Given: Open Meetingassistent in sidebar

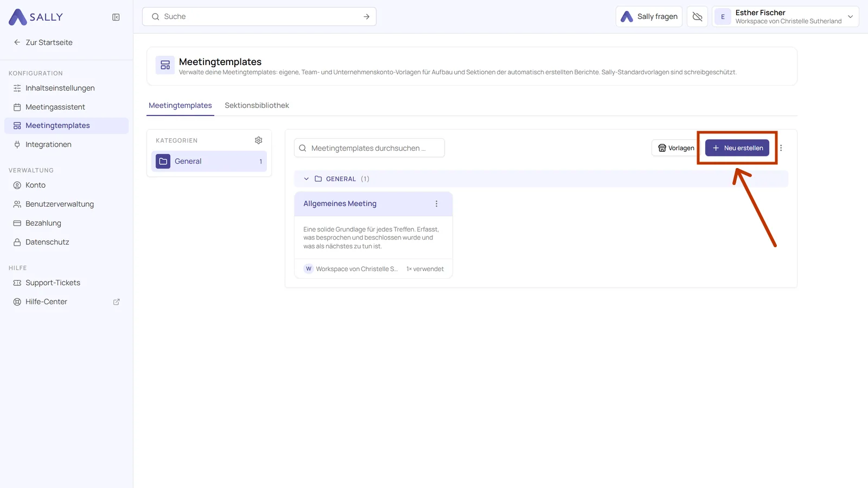Looking at the screenshot, I should pyautogui.click(x=66, y=107).
